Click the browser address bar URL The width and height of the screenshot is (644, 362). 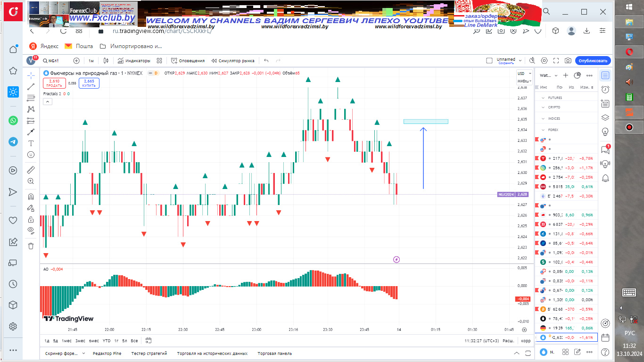click(163, 31)
